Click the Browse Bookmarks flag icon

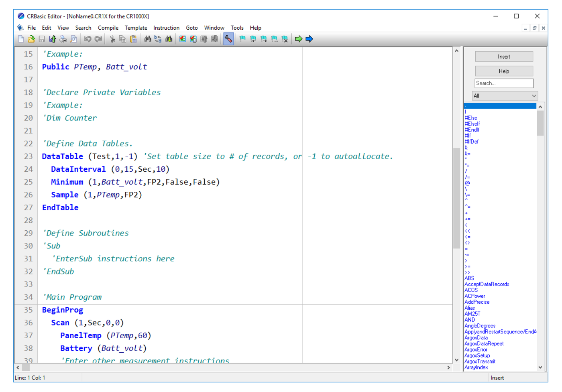(274, 39)
